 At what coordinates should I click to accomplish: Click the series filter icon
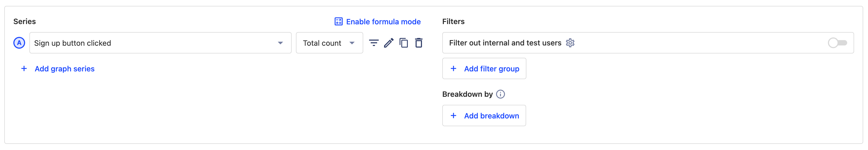[x=373, y=43]
